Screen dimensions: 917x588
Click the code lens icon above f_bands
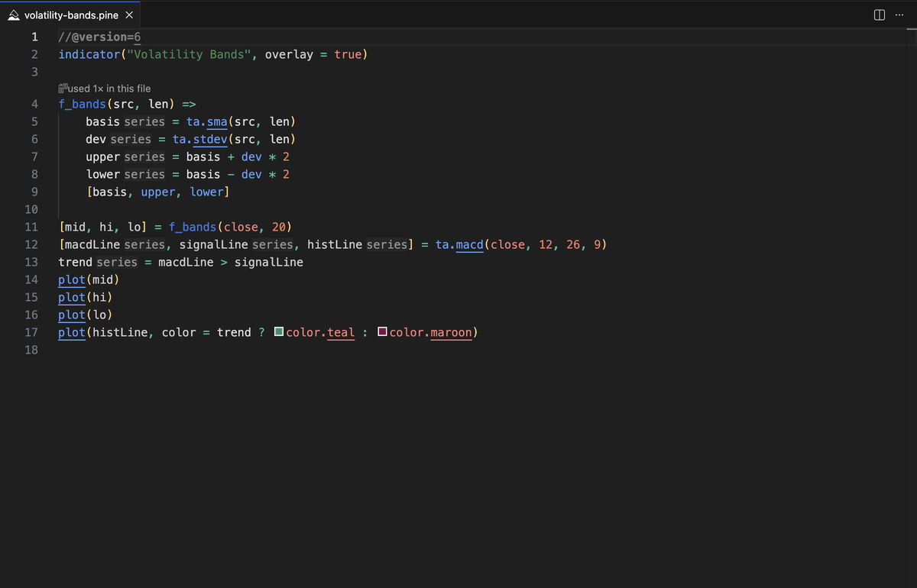[64, 89]
